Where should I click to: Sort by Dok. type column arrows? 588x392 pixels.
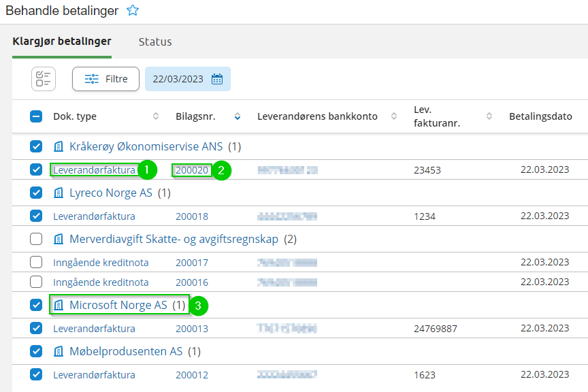point(156,116)
